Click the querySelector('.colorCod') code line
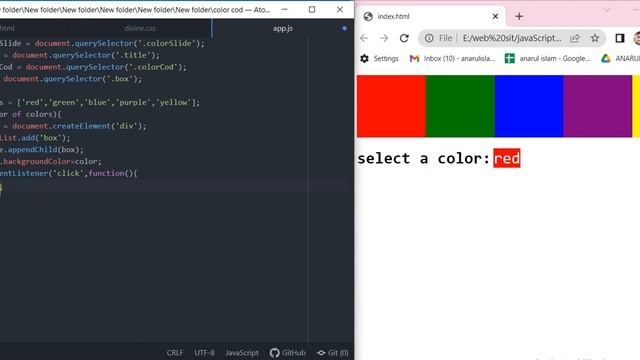640x360 pixels. (93, 67)
